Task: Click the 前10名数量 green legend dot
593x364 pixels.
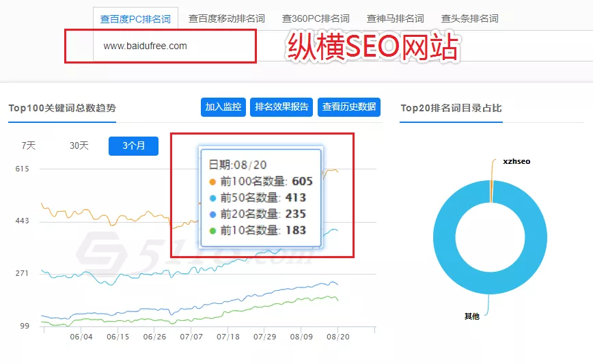Action: tap(212, 231)
